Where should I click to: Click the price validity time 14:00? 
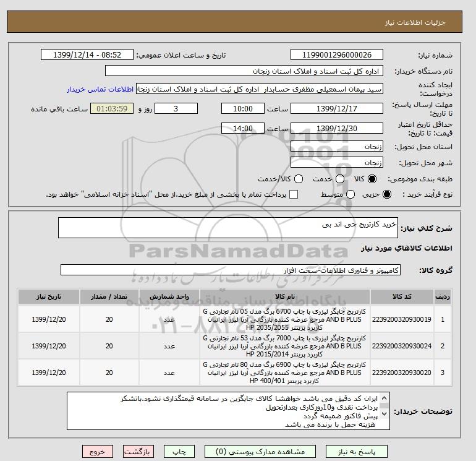click(x=243, y=128)
